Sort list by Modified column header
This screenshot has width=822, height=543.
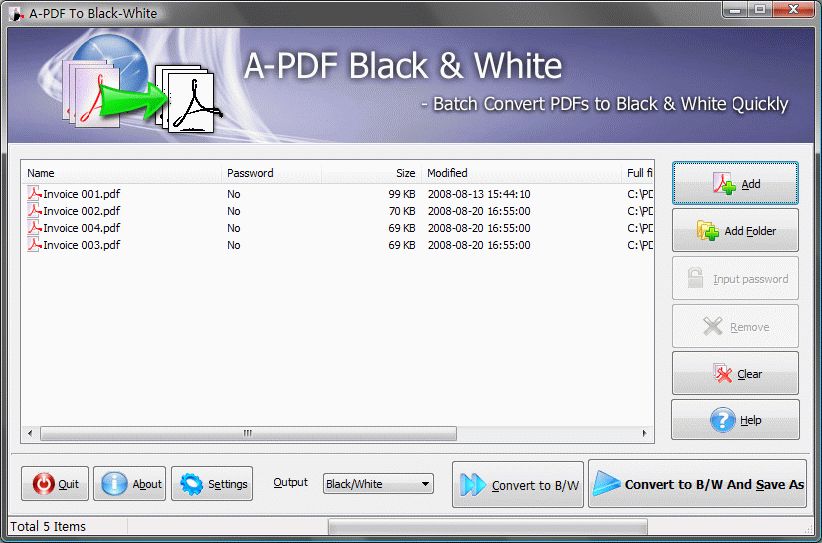[522, 173]
